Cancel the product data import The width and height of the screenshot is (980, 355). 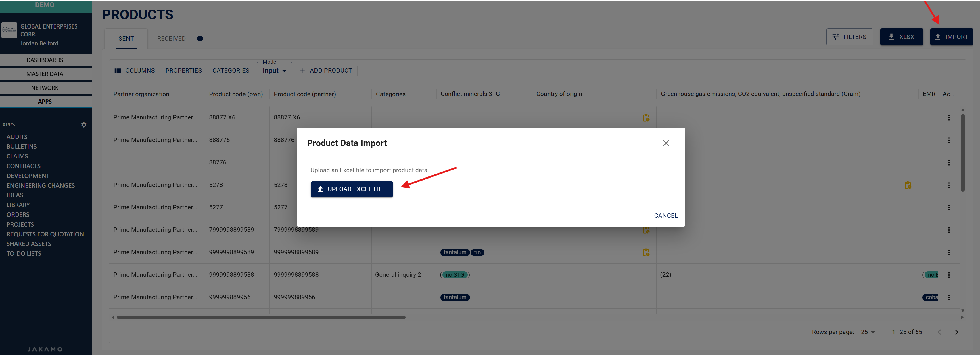[666, 216]
